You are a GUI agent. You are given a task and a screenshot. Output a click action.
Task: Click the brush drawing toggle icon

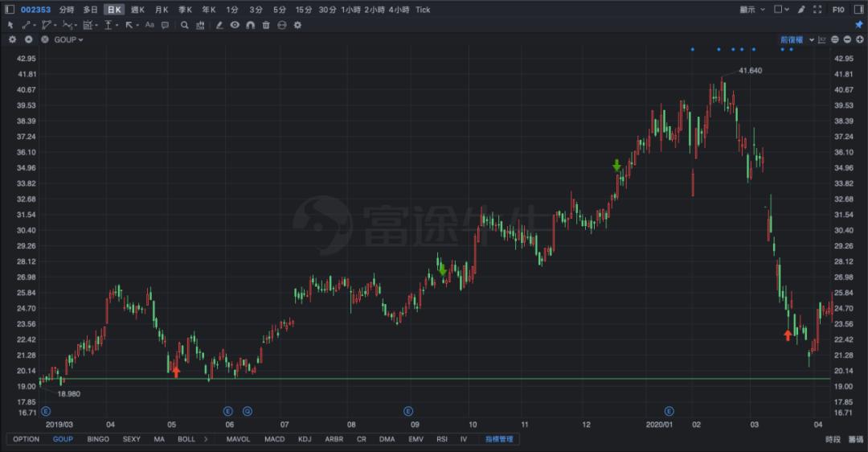point(801,10)
